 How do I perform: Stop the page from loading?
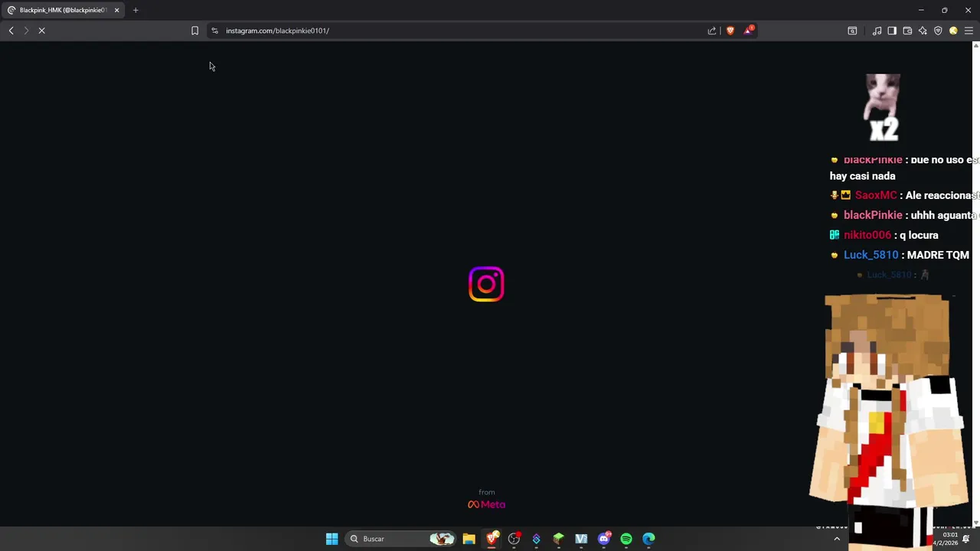(x=42, y=31)
